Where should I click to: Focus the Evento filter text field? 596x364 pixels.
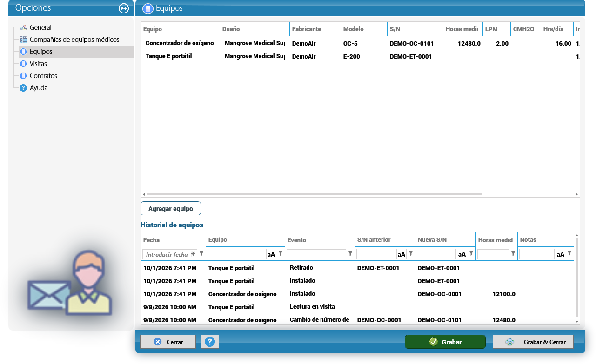pos(316,254)
